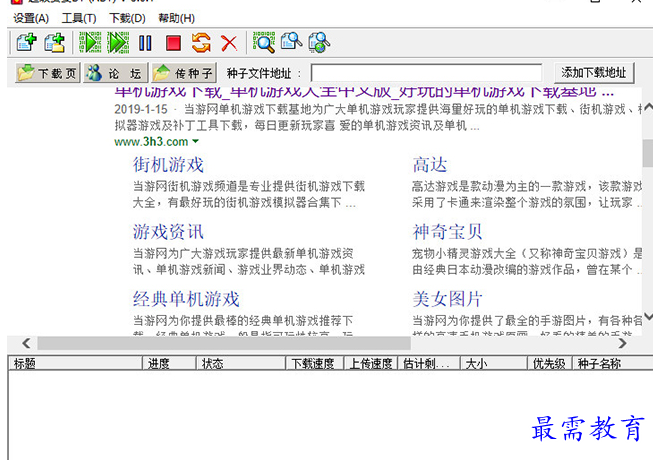Click the 添加下载地址 button
The image size is (653, 460).
click(x=594, y=73)
